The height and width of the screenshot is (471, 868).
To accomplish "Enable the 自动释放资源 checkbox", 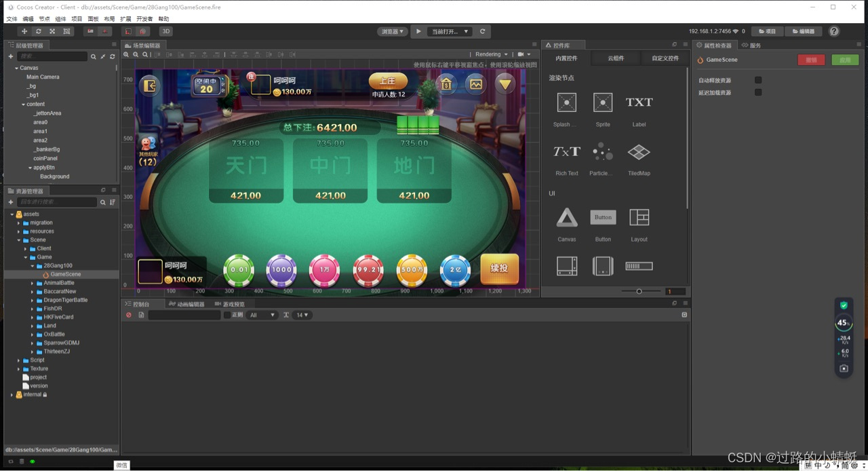I will [758, 80].
